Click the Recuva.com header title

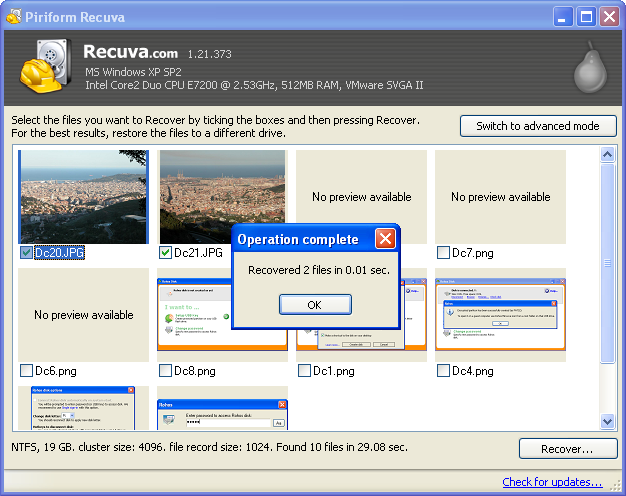point(131,52)
